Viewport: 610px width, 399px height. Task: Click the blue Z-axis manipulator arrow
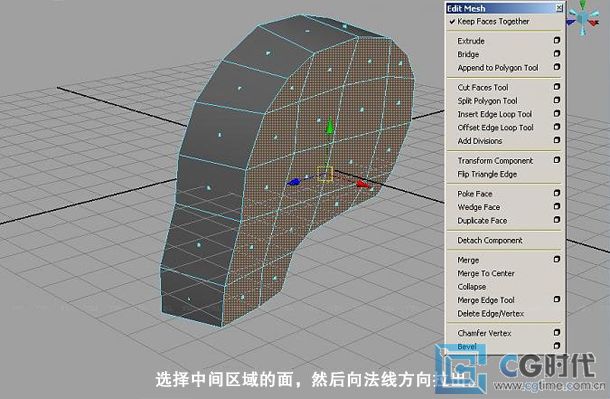tap(294, 182)
